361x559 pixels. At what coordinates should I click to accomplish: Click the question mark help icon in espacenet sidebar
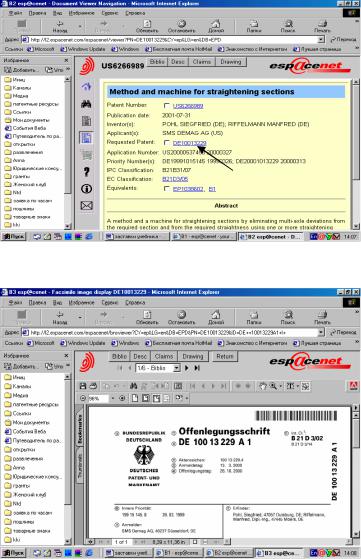pos(86,172)
